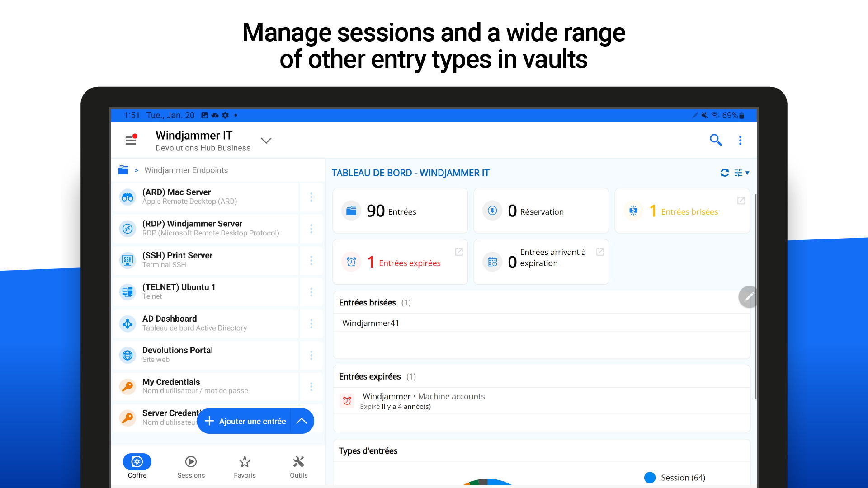The width and height of the screenshot is (868, 488).
Task: Click the (TELNET) Ubuntu 1 icon
Action: (127, 292)
